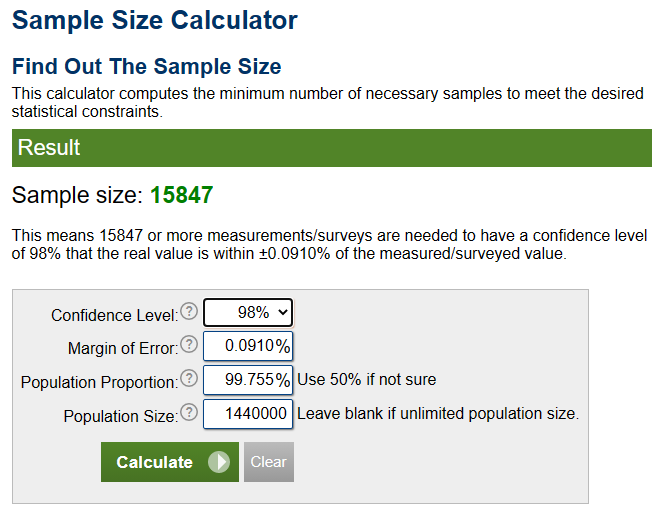This screenshot has height=522, width=659.
Task: Click the Margin of Error input field
Action: point(247,347)
